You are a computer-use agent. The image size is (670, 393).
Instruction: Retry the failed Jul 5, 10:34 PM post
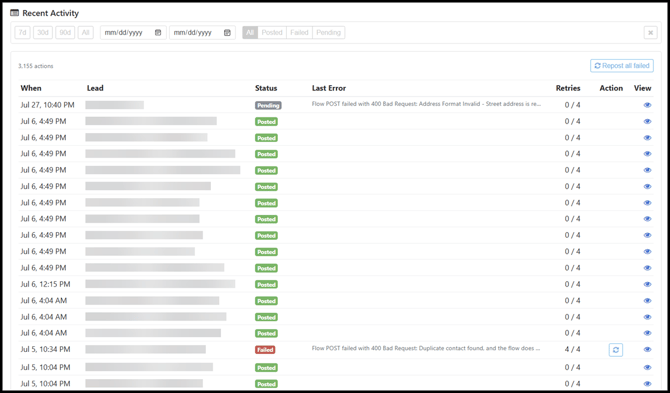pyautogui.click(x=616, y=350)
